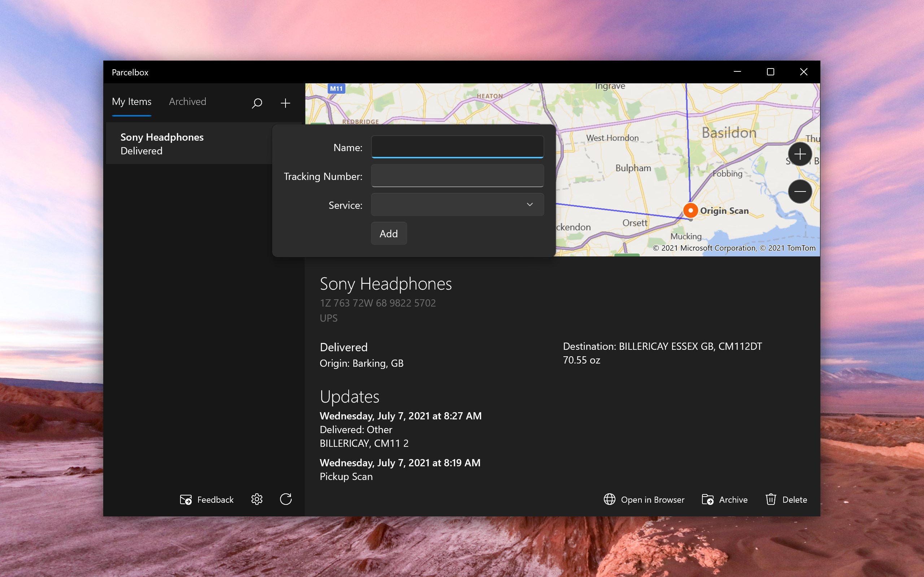Open the Service dropdown

click(457, 204)
